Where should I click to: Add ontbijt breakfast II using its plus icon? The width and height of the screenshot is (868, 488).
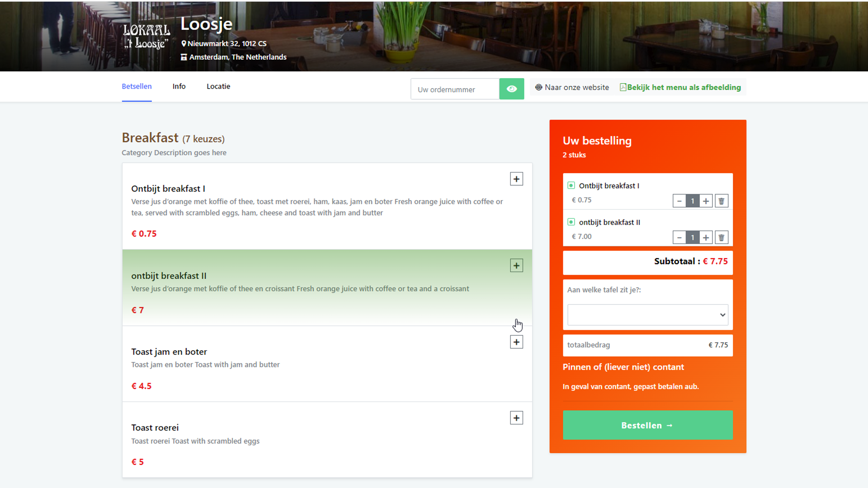click(516, 265)
